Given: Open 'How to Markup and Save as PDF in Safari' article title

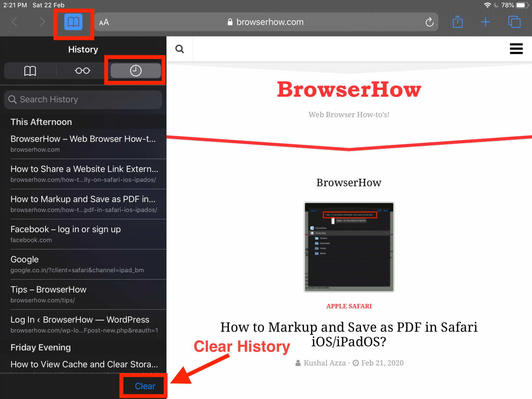Looking at the screenshot, I should (349, 334).
